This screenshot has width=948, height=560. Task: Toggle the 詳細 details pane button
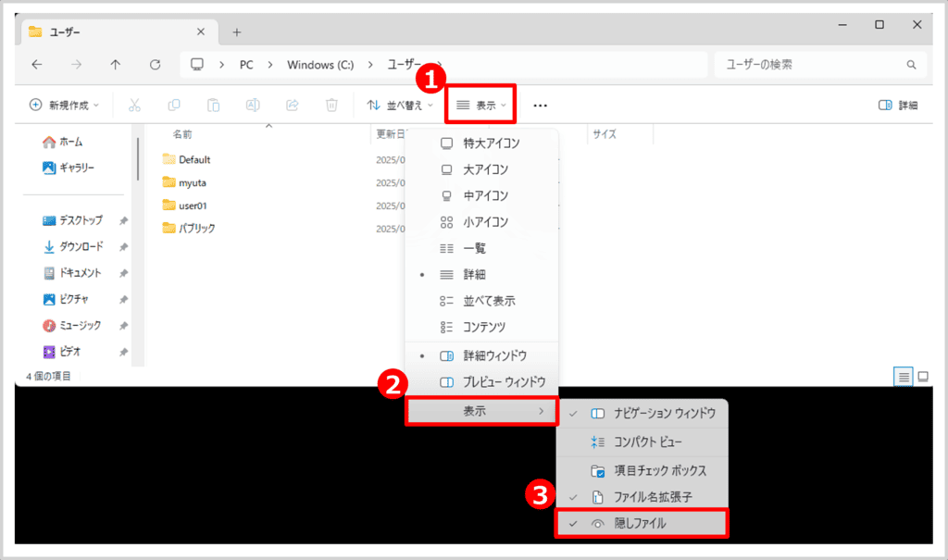coord(898,106)
